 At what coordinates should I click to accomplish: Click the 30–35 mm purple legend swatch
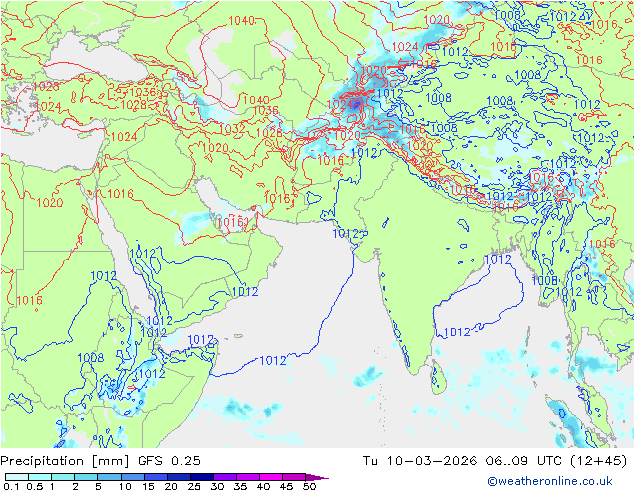(224, 477)
